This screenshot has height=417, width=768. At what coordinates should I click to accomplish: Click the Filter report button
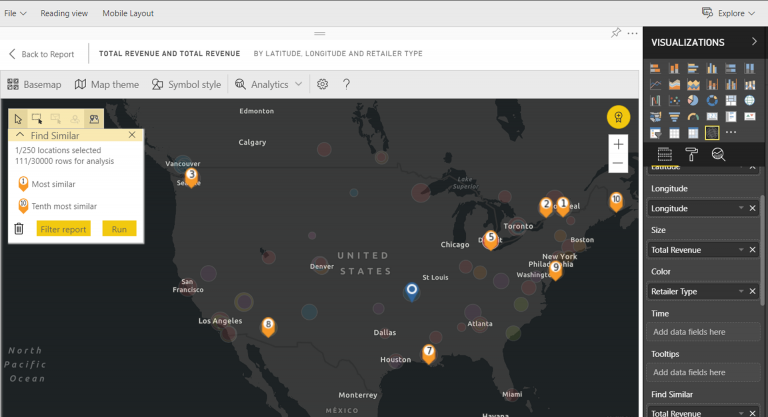click(x=63, y=229)
